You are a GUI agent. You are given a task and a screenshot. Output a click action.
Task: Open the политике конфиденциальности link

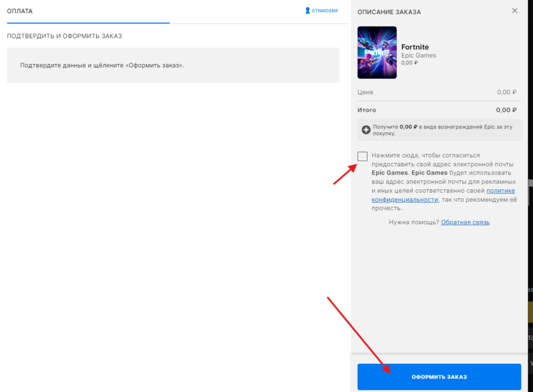(x=501, y=191)
